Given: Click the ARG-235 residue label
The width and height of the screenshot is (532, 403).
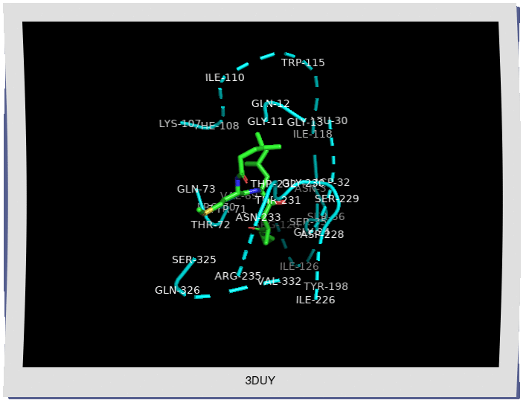Looking at the screenshot, I should pyautogui.click(x=238, y=277).
